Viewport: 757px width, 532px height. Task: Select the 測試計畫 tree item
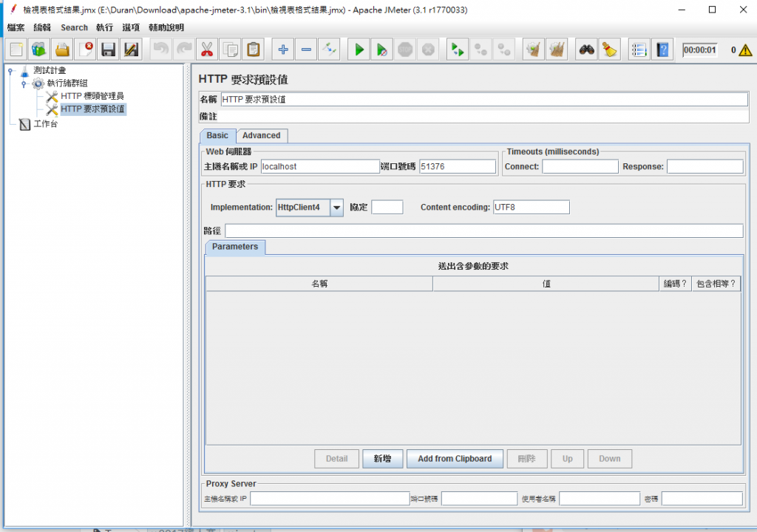click(50, 70)
